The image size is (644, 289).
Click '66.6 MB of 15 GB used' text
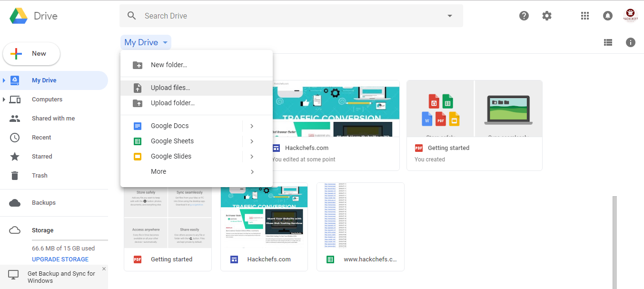point(63,249)
